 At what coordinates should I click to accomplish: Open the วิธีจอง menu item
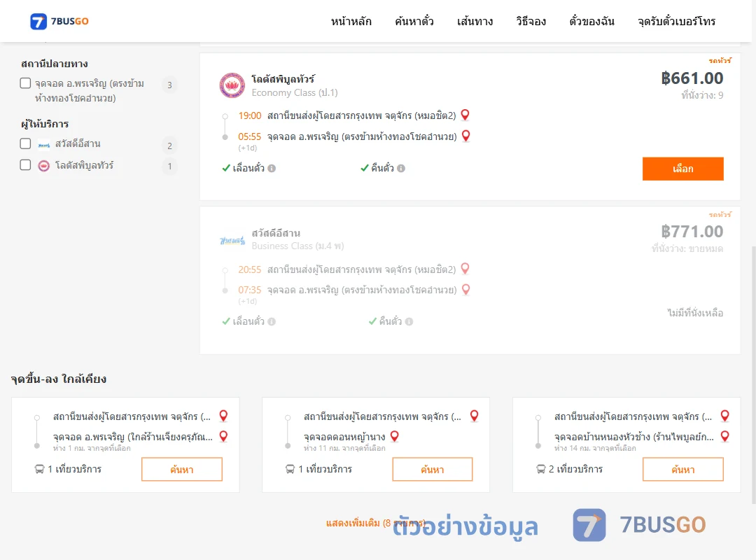click(531, 21)
